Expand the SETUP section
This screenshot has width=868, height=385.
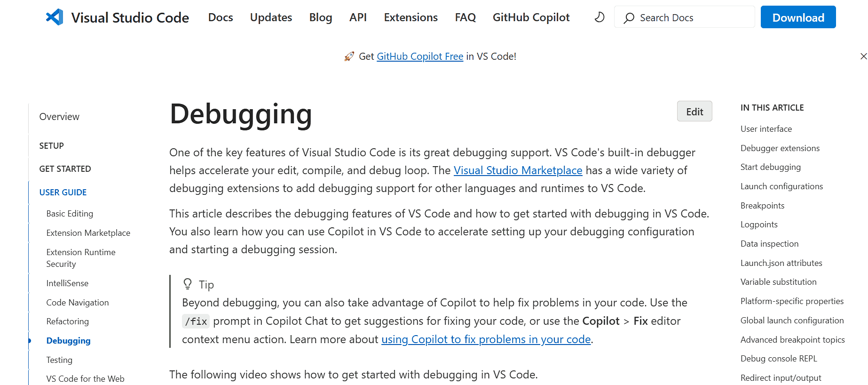[52, 146]
